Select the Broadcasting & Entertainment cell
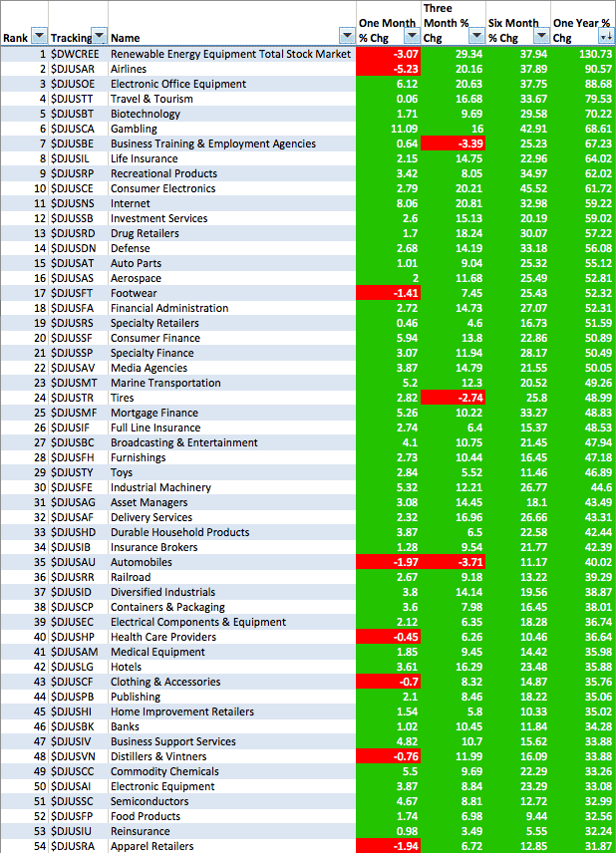Viewport: 616px width, 853px height. coord(232,442)
